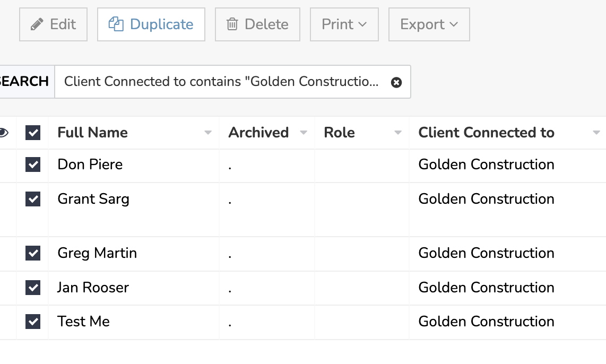The width and height of the screenshot is (606, 364).
Task: Open the Grant Sarg record
Action: (x=93, y=199)
